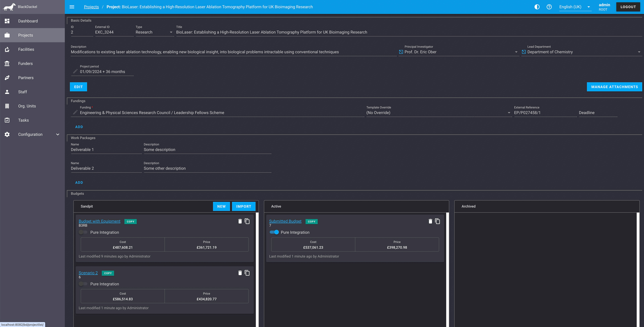The image size is (644, 327).
Task: Go to Dashboard in sidebar
Action: [x=32, y=21]
